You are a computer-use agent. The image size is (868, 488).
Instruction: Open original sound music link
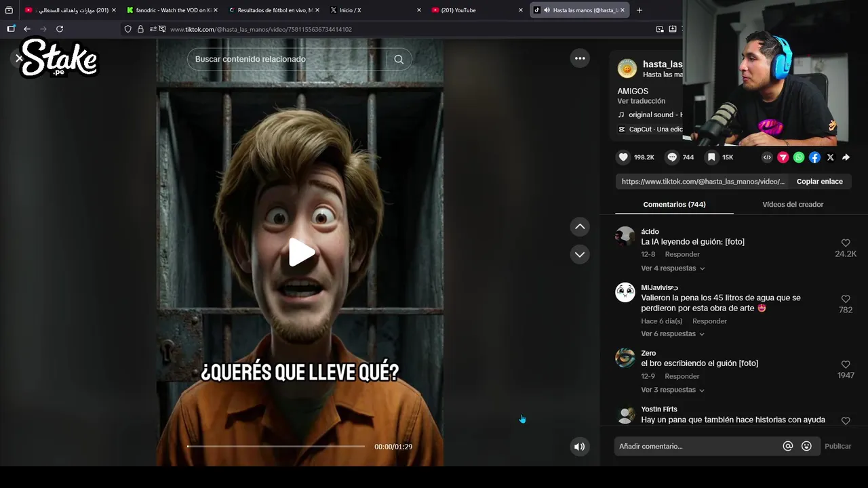click(650, 115)
